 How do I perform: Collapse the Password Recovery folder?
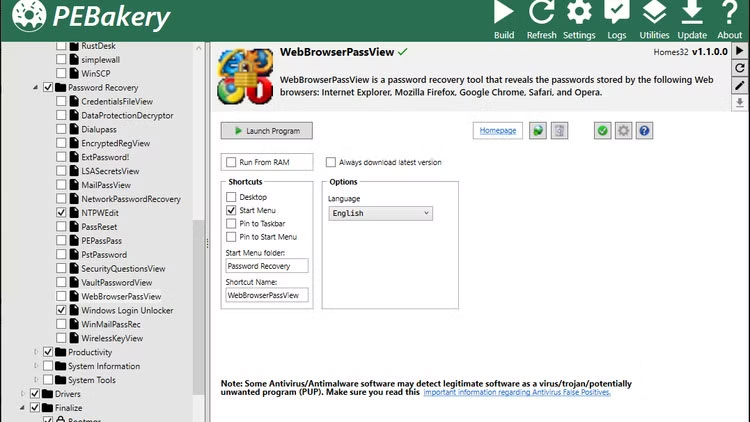pos(35,88)
